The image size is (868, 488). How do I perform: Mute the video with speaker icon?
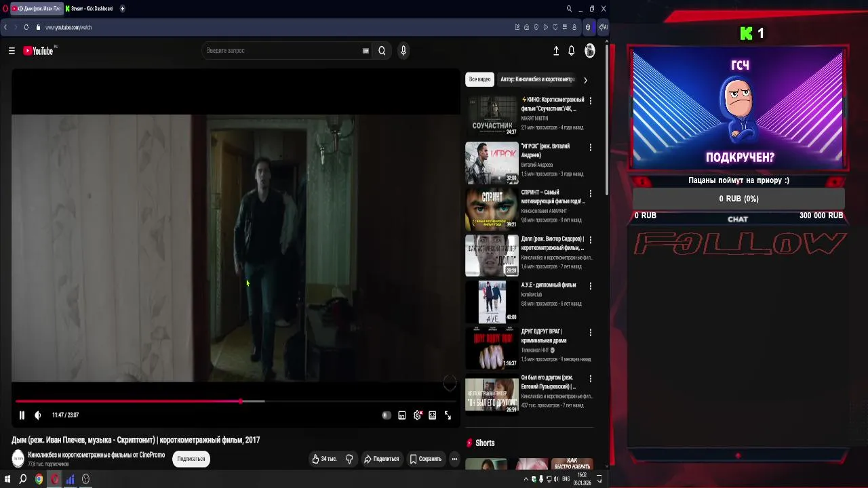[38, 415]
